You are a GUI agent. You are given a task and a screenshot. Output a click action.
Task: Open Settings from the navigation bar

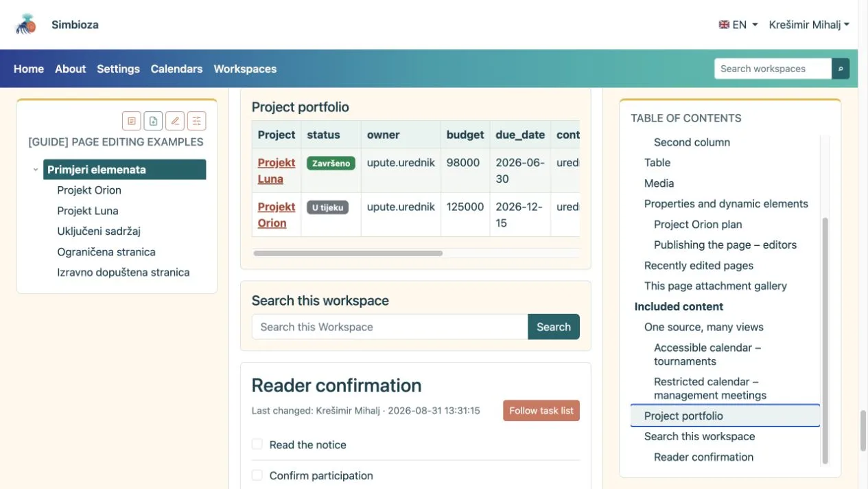(118, 69)
